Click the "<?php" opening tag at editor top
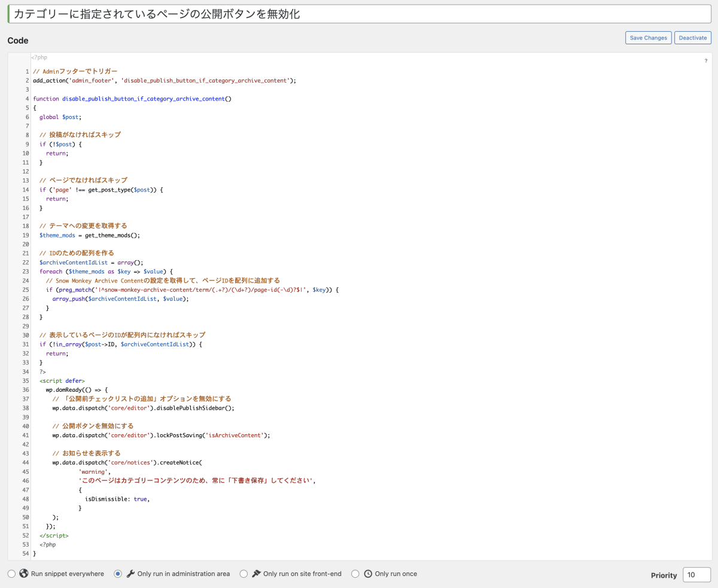 [39, 57]
